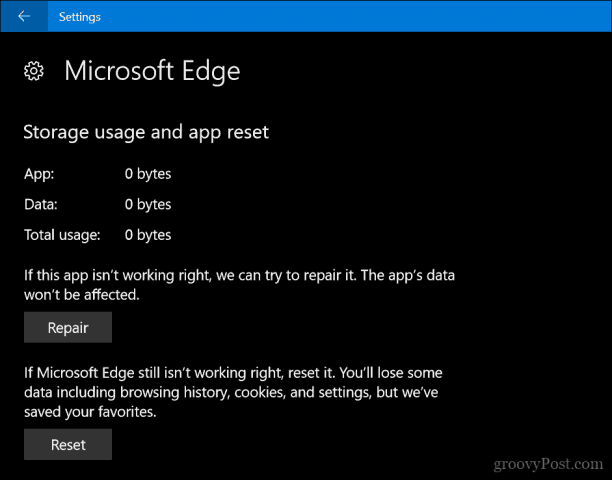Viewport: 612px width, 480px height.
Task: Select the Microsoft Edge page heading
Action: pos(152,71)
